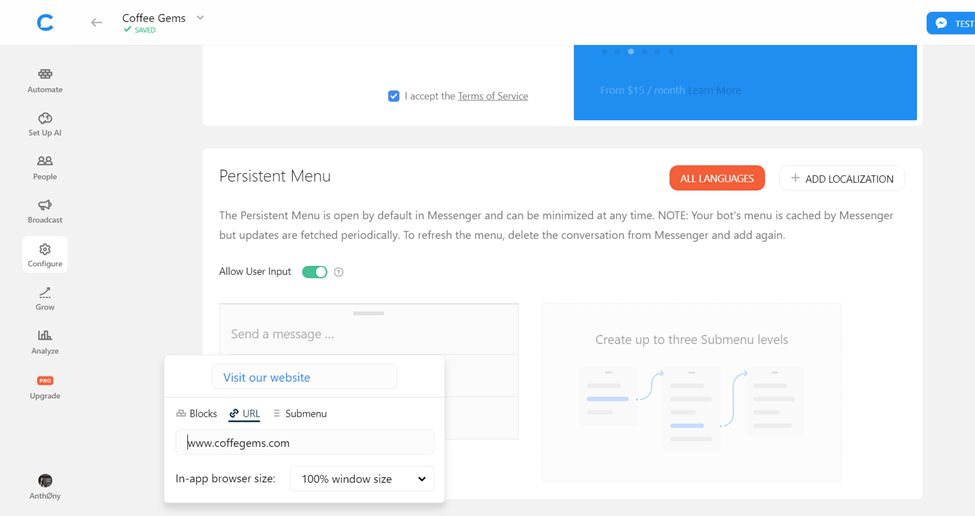
Task: Select the ALL LANGUAGES button
Action: [x=717, y=178]
